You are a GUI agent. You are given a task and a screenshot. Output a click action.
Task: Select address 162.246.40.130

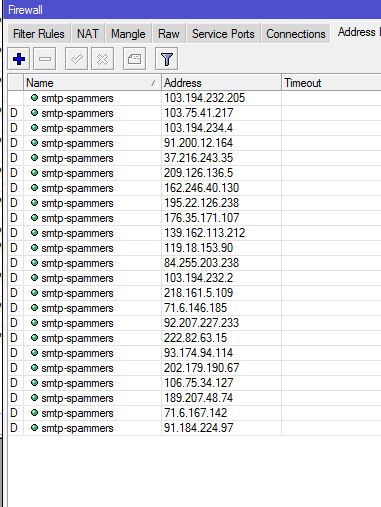(x=201, y=188)
